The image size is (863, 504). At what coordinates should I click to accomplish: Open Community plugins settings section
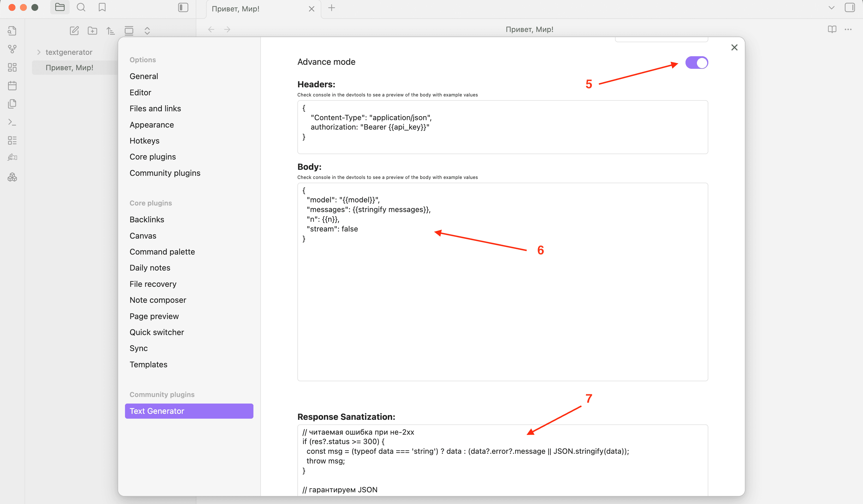165,173
